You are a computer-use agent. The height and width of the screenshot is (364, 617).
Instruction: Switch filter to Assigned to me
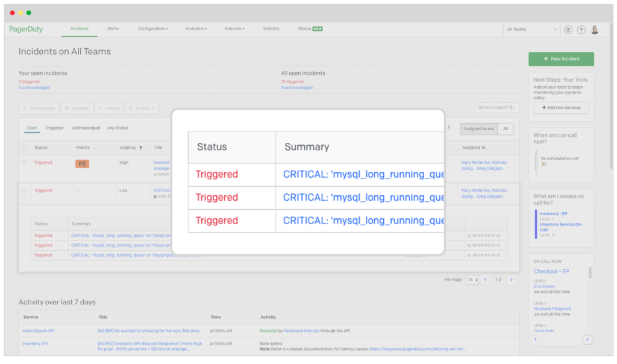(478, 129)
